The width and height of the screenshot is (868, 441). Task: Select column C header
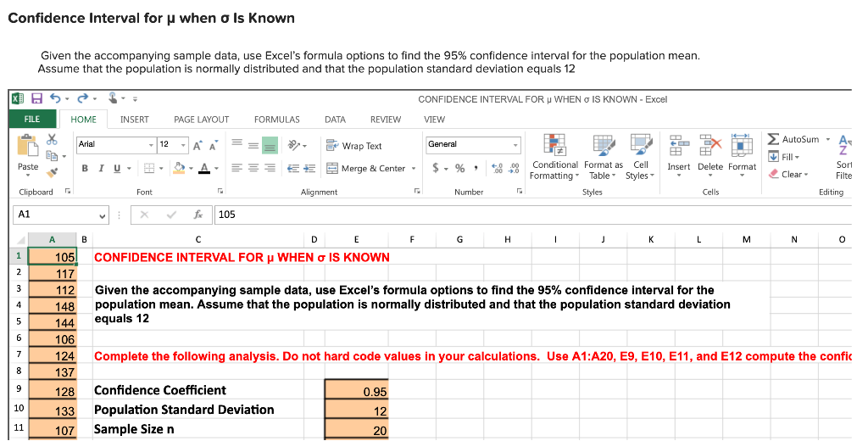198,240
